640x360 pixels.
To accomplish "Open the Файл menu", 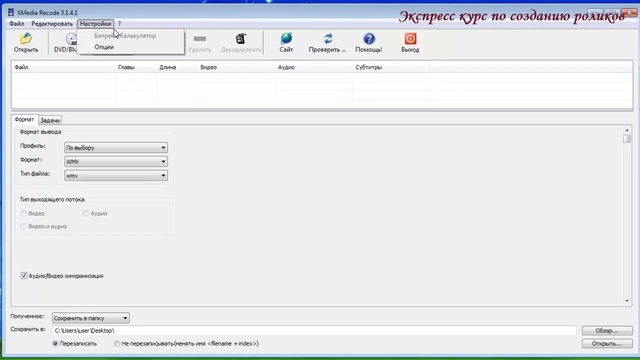I will click(x=17, y=24).
